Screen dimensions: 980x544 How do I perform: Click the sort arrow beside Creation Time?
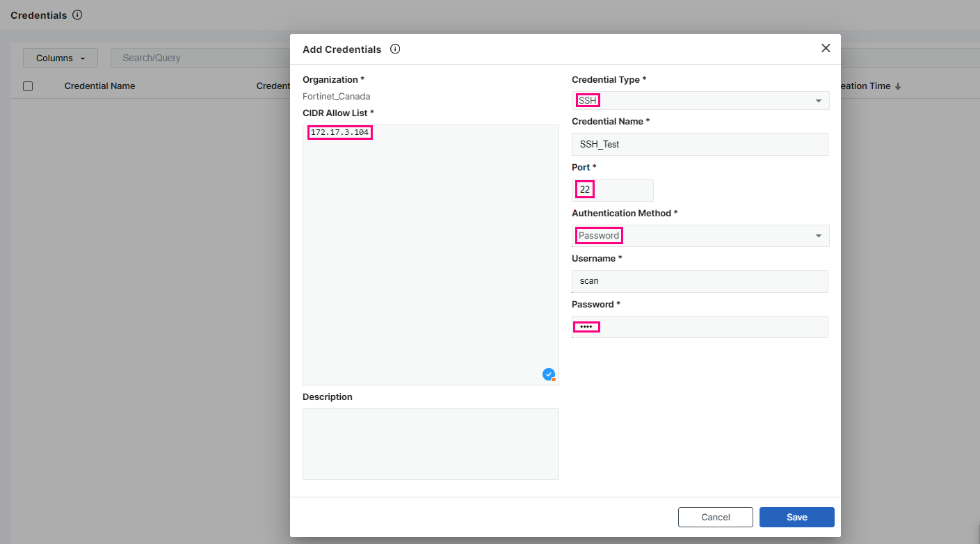click(x=898, y=86)
